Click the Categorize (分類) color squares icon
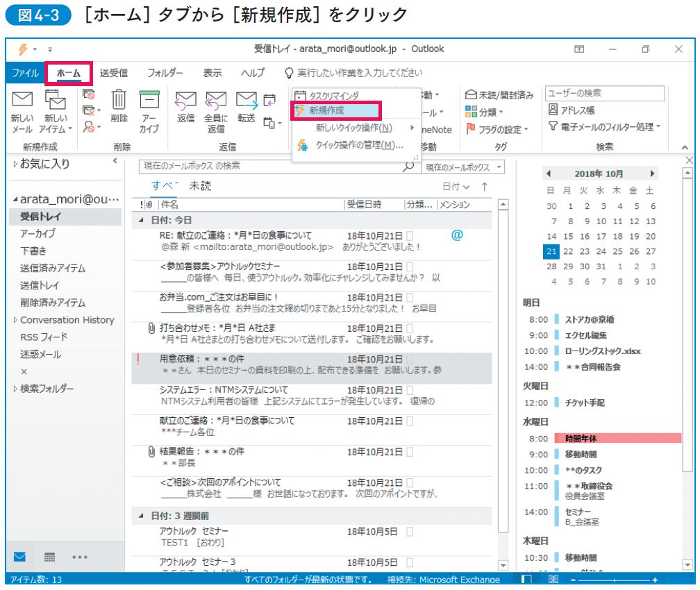Image resolution: width=700 pixels, height=590 pixels. pyautogui.click(x=471, y=112)
